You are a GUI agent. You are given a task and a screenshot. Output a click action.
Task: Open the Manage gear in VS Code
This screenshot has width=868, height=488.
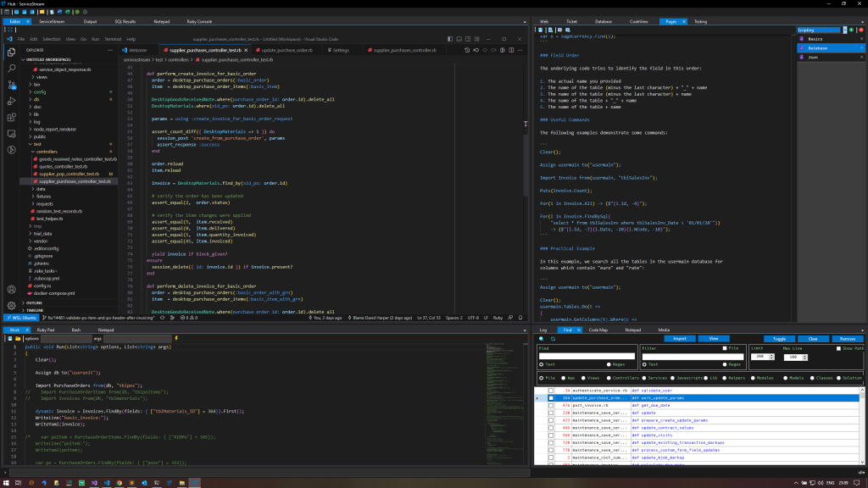(12, 305)
